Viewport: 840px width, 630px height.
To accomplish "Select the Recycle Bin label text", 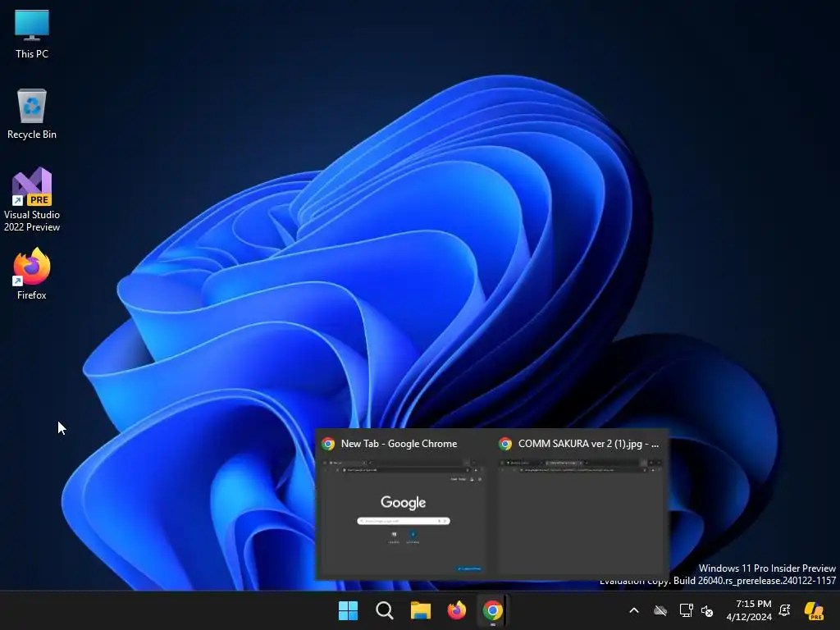I will [x=32, y=134].
